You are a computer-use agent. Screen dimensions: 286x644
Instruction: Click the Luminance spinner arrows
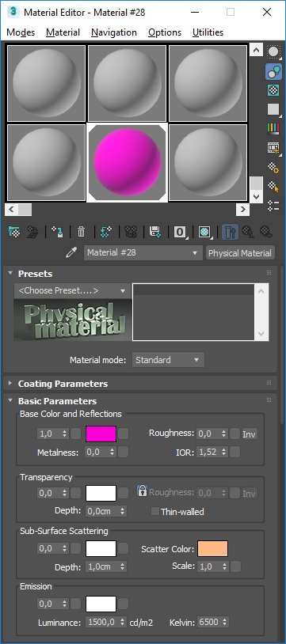pyautogui.click(x=123, y=622)
